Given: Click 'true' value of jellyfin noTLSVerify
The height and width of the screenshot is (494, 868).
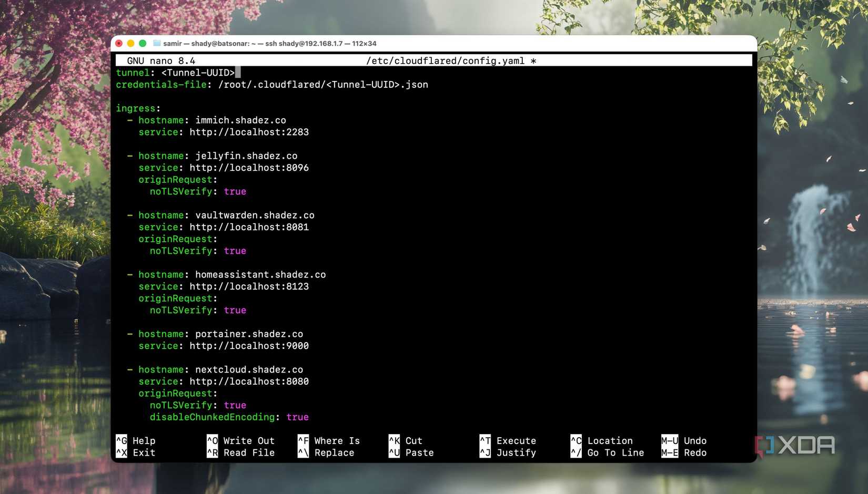Looking at the screenshot, I should click(x=235, y=192).
